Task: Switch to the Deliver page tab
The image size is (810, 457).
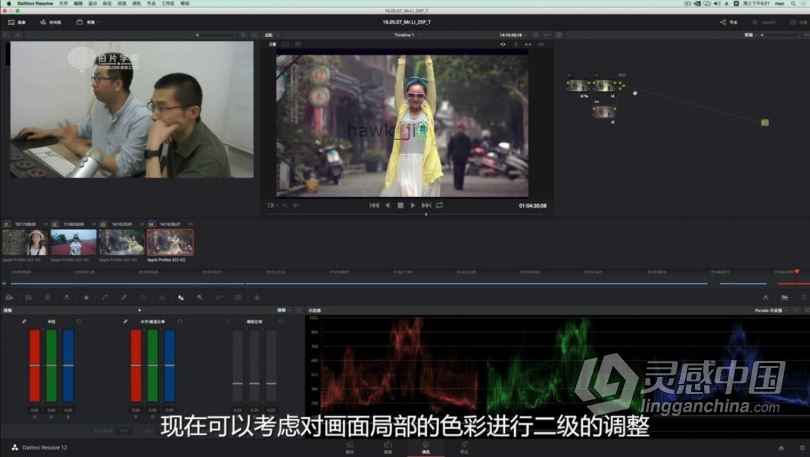Action: [x=464, y=447]
